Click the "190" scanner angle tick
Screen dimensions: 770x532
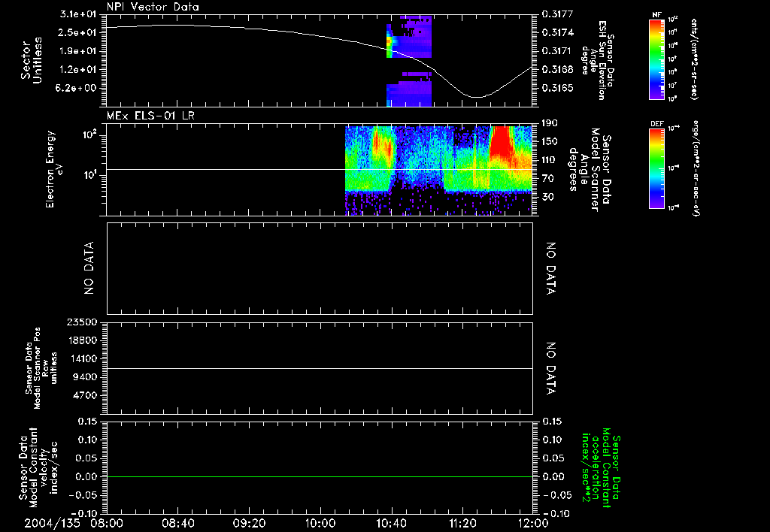point(550,123)
